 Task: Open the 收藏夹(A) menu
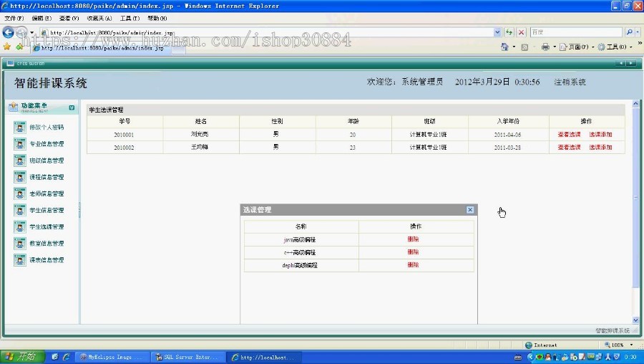tap(99, 19)
